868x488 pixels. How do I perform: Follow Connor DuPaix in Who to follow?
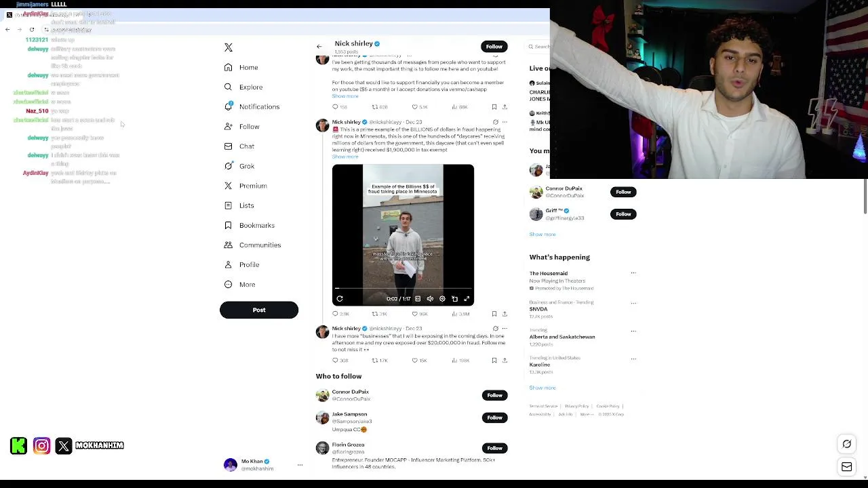click(x=495, y=395)
